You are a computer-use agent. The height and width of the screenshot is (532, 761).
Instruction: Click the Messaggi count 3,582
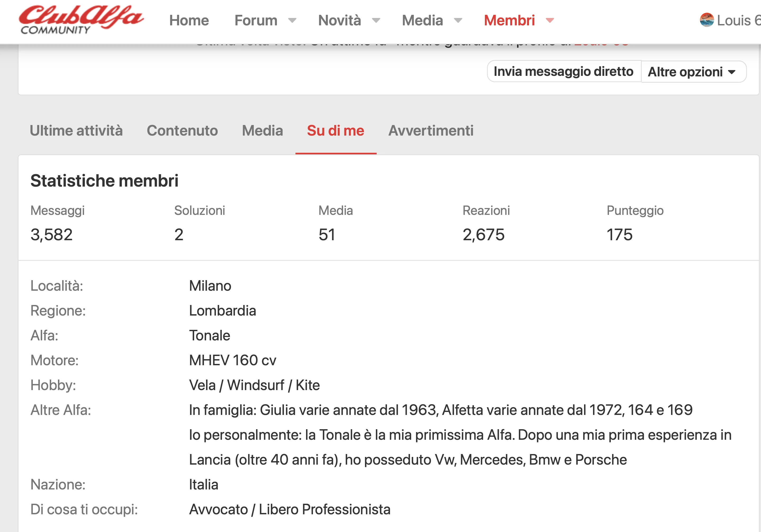51,234
